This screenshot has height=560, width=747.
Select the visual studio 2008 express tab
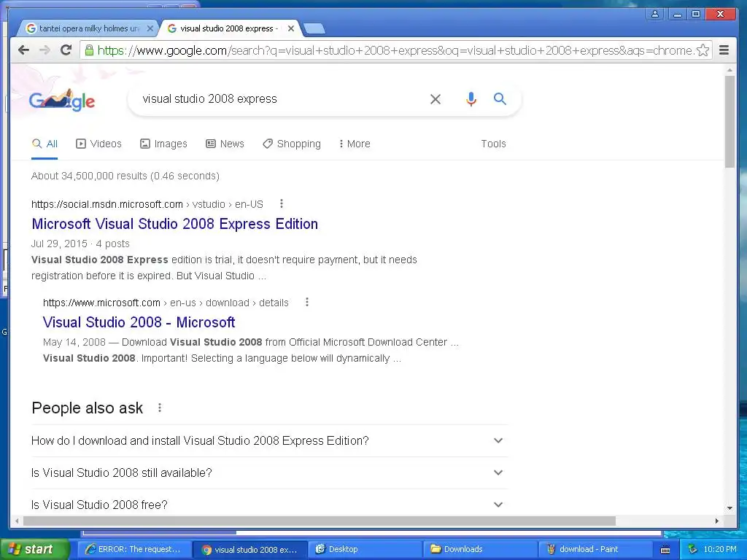coord(228,28)
